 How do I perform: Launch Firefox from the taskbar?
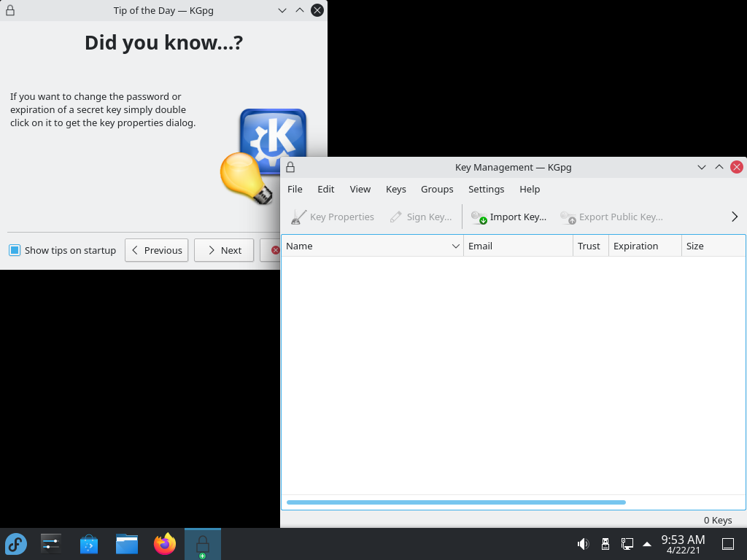(165, 544)
